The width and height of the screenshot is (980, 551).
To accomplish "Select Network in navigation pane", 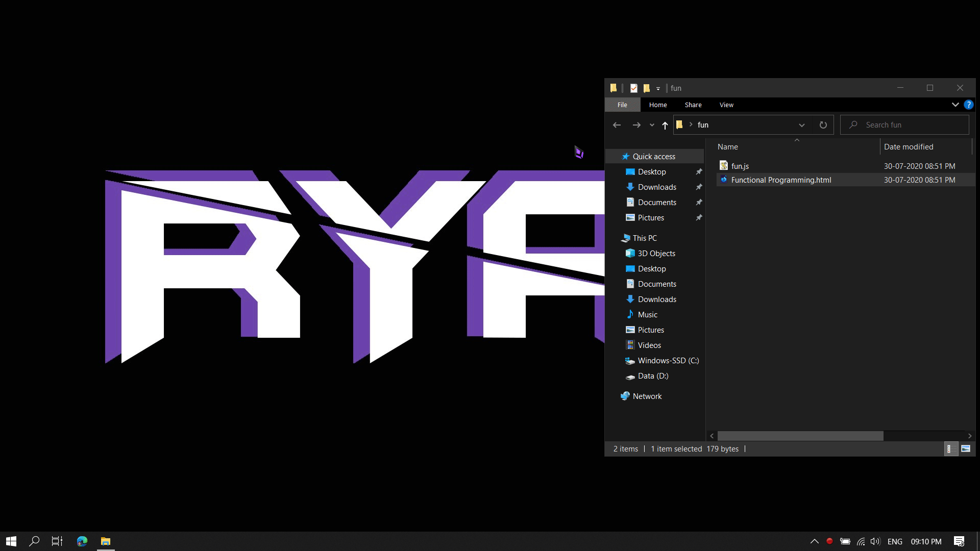I will [647, 396].
